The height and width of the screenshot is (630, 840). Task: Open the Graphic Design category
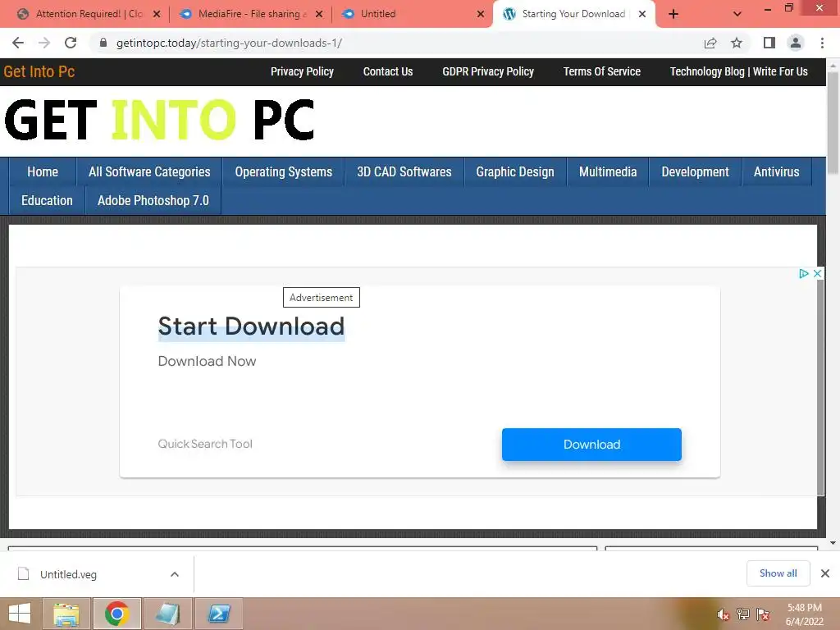[x=515, y=172]
